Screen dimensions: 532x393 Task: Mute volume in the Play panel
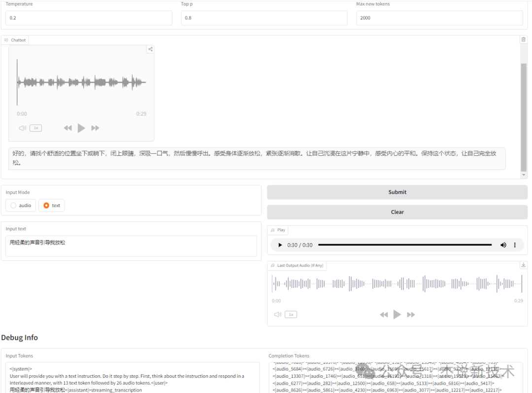tap(503, 245)
